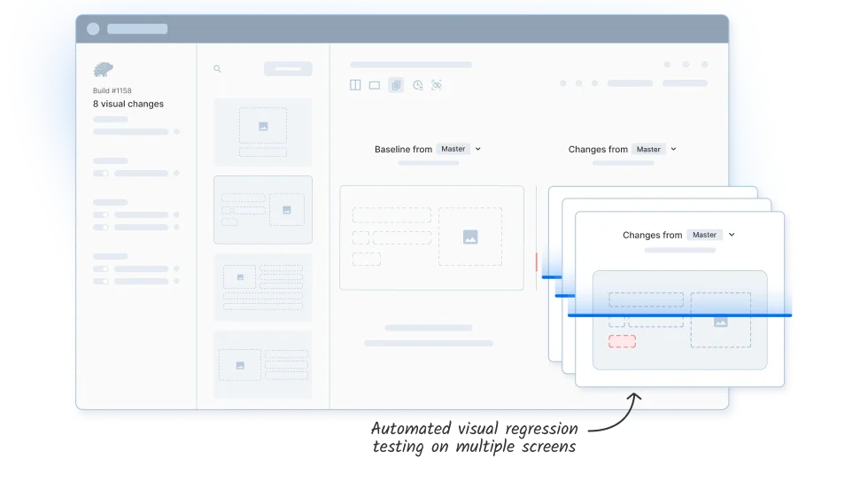This screenshot has width=868, height=497.
Task: Select the highlighted overlay comparison icon
Action: pos(396,85)
